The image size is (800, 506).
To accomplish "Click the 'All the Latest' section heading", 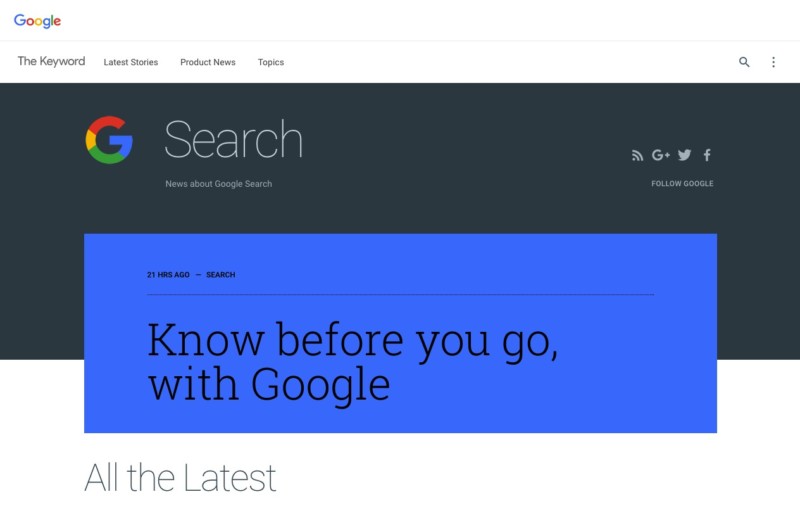I will coord(180,478).
